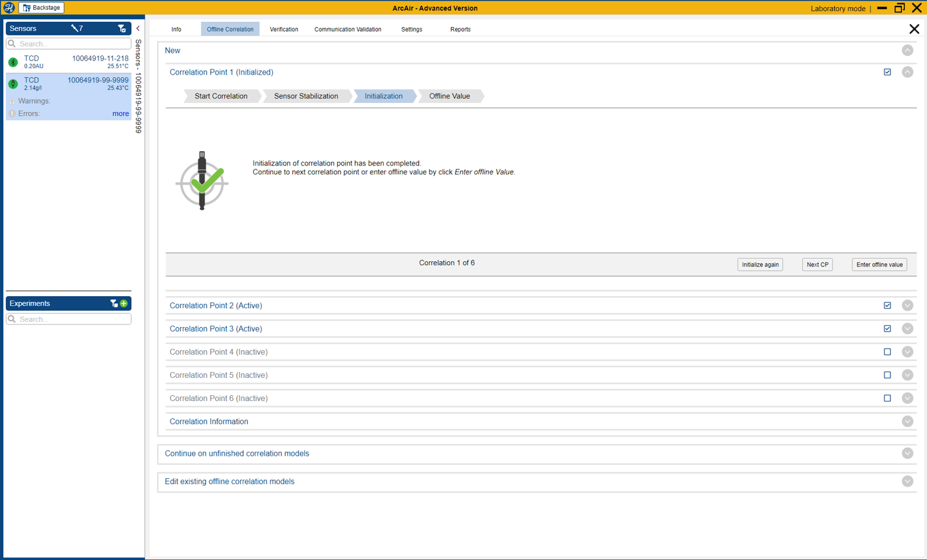Click the sensor checkmark initialization graphic
The image size is (927, 560).
[202, 181]
